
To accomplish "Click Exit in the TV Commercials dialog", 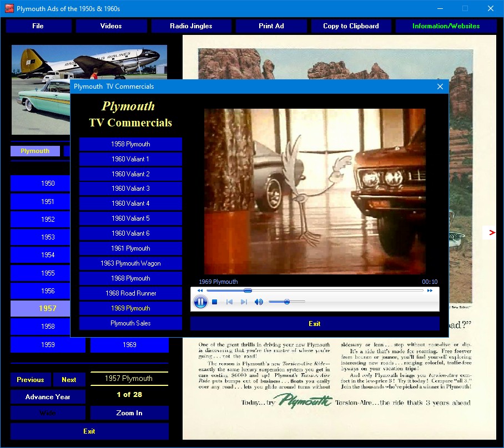I will [315, 324].
